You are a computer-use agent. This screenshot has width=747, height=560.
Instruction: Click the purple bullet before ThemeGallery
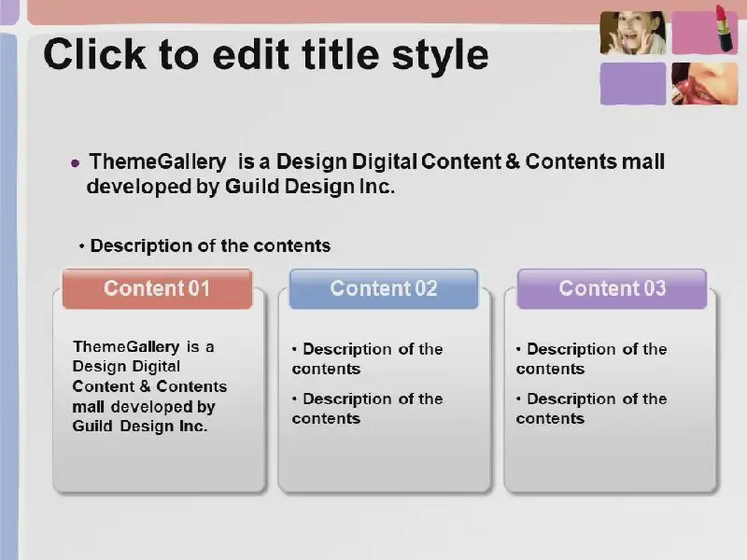[x=76, y=164]
